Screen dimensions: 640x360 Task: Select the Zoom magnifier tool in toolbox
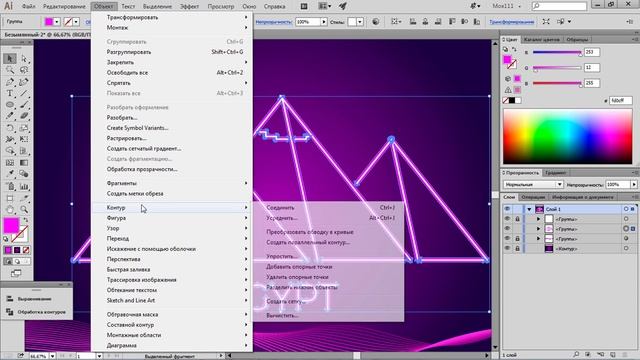tap(24, 209)
